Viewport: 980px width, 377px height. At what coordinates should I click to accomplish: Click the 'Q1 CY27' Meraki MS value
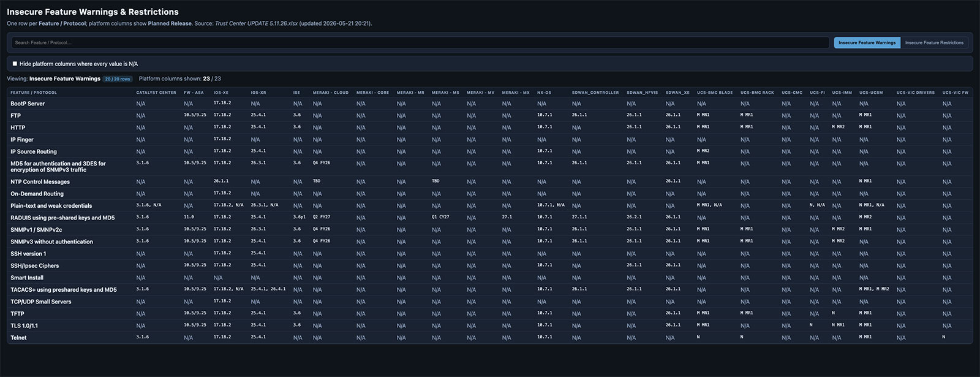(440, 217)
